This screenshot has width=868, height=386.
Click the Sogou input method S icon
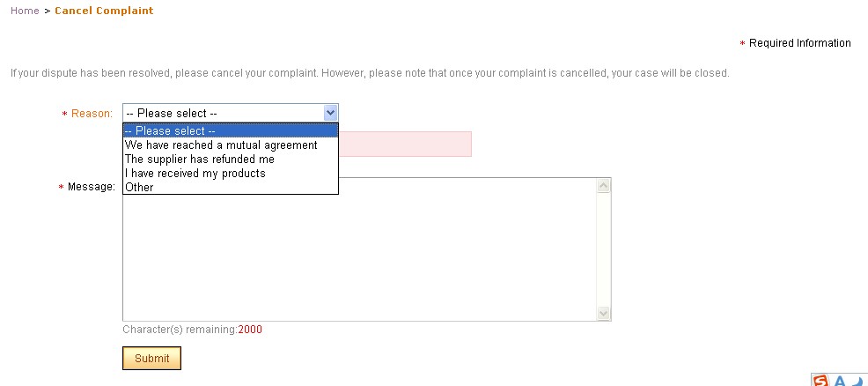pyautogui.click(x=821, y=381)
